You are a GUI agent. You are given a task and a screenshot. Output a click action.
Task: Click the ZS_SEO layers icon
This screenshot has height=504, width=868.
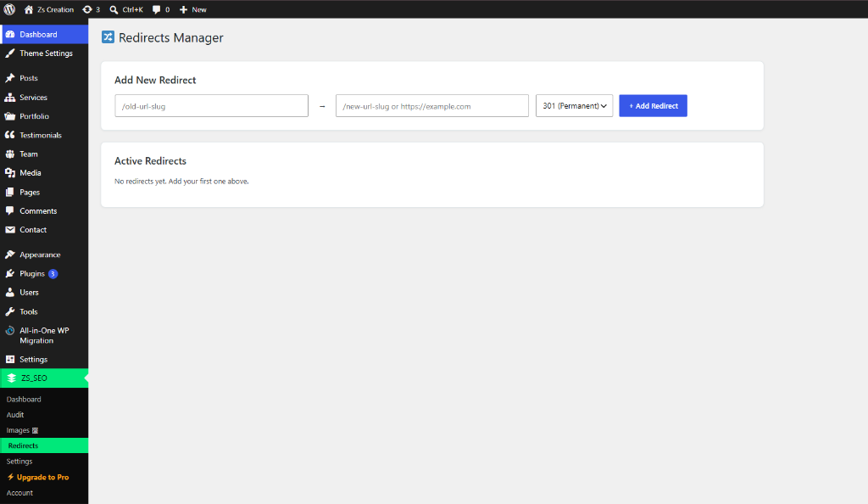pos(11,378)
